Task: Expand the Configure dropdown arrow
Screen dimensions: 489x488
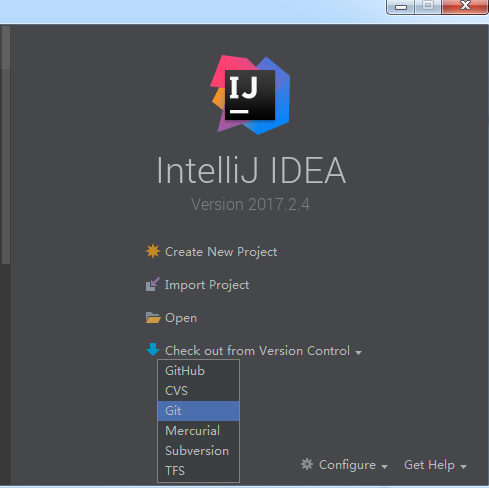Action: [x=384, y=467]
